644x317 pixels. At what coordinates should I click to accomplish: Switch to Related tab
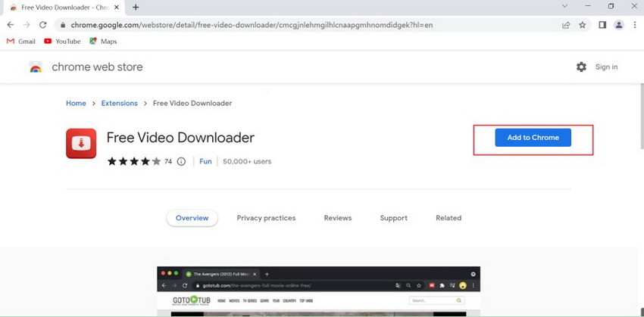(x=449, y=218)
